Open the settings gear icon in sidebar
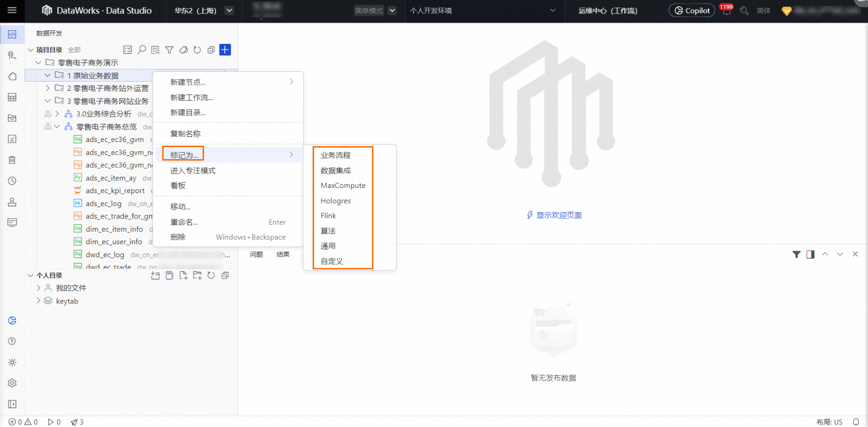Viewport: 868px width, 427px height. tap(12, 383)
